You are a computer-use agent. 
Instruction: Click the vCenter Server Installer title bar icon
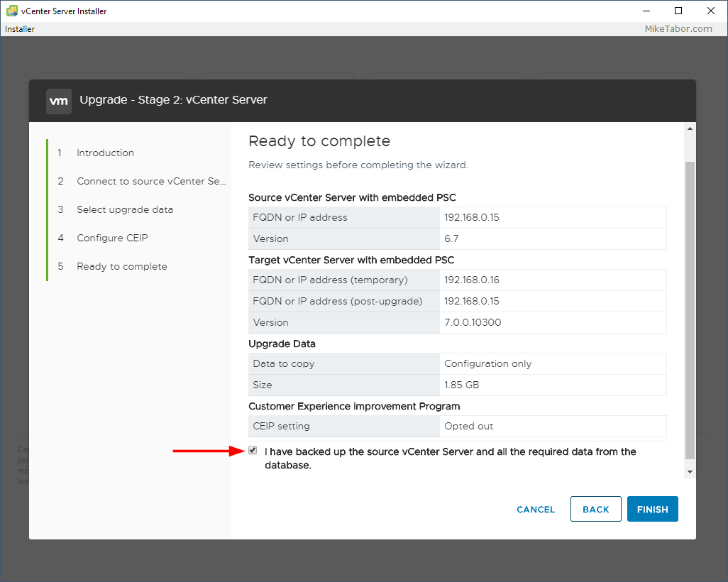point(11,11)
